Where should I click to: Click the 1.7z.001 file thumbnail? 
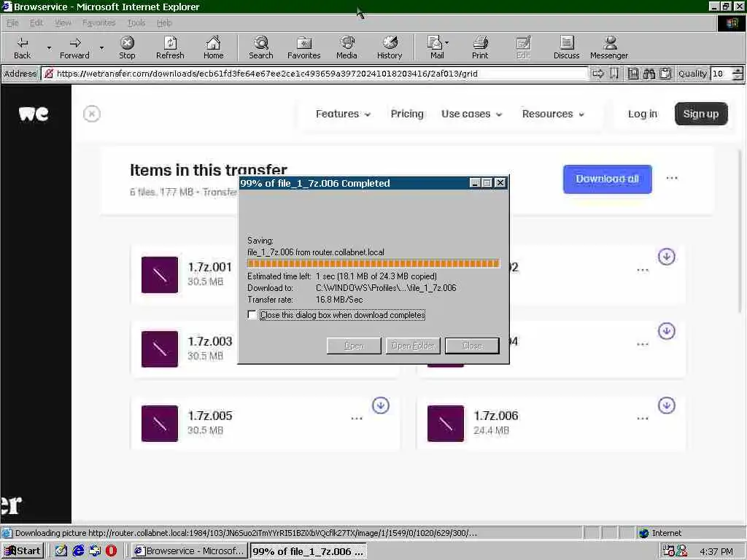[160, 275]
